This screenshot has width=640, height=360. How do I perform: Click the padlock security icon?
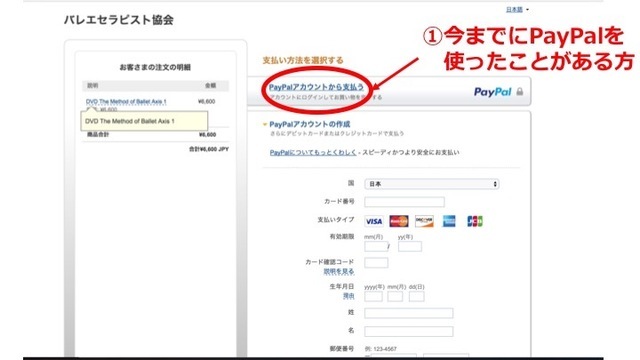[520, 91]
